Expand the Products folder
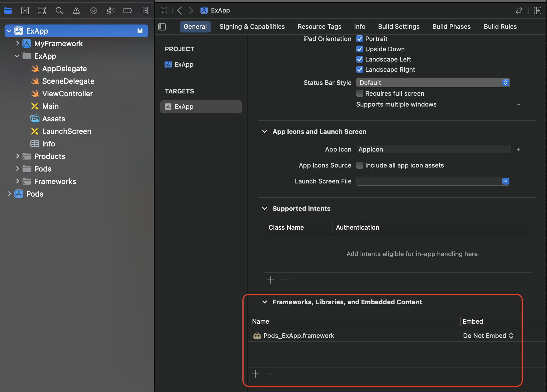 point(17,156)
